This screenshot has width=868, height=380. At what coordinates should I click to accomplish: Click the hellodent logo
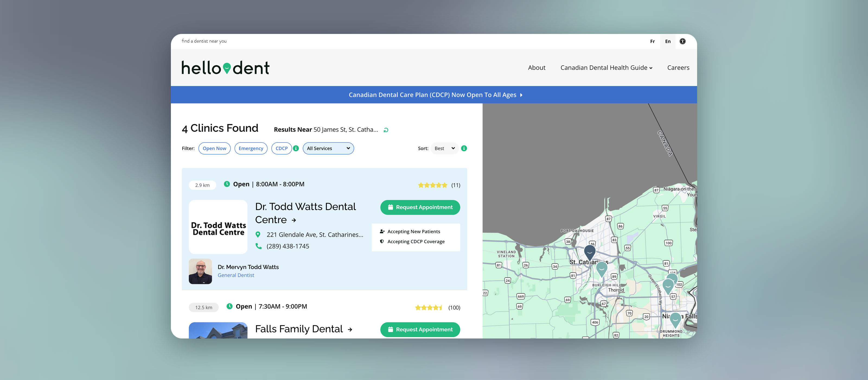225,68
